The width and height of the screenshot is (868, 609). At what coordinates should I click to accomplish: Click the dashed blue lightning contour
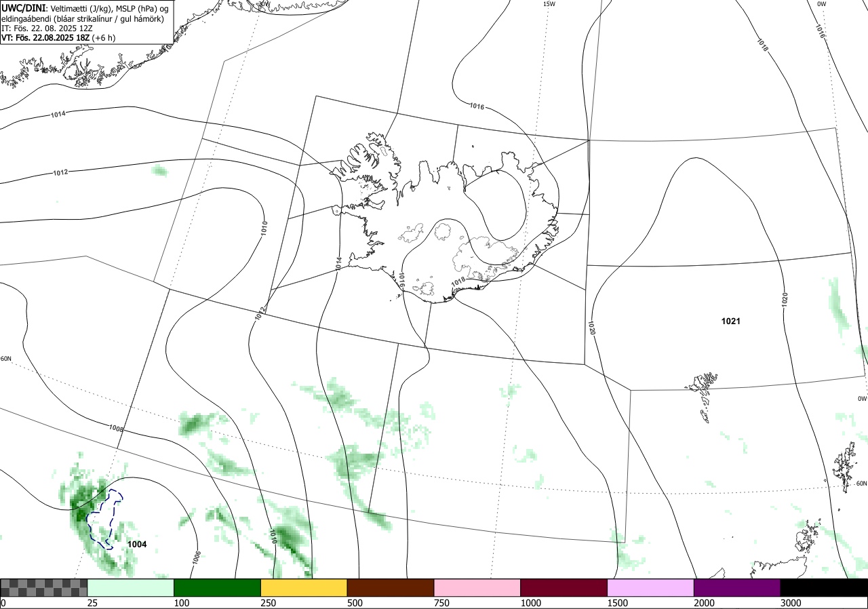[x=105, y=519]
